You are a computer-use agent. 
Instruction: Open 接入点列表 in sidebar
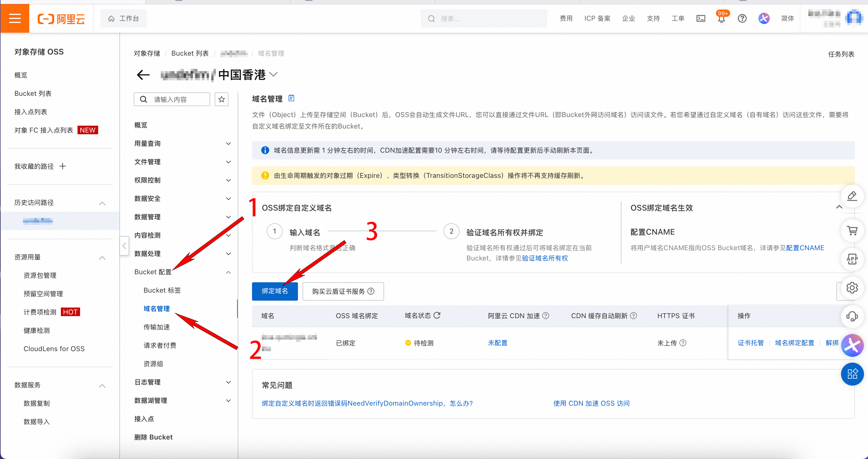click(x=31, y=112)
